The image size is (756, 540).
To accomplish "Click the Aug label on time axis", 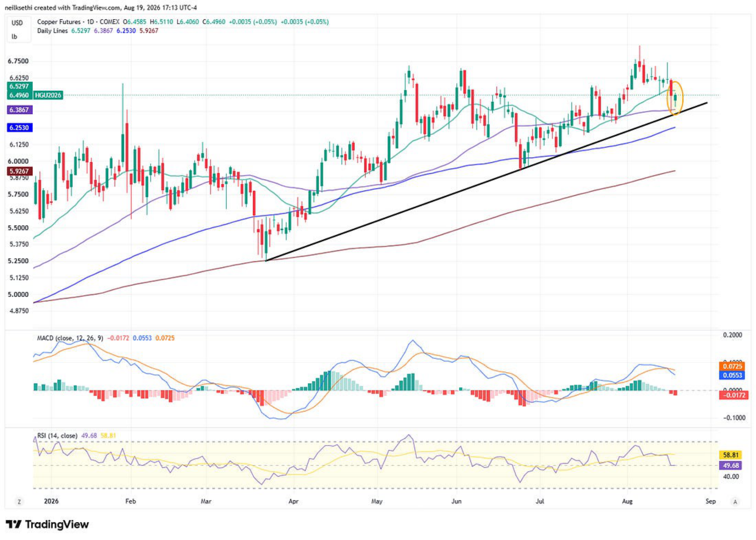I will coord(627,501).
